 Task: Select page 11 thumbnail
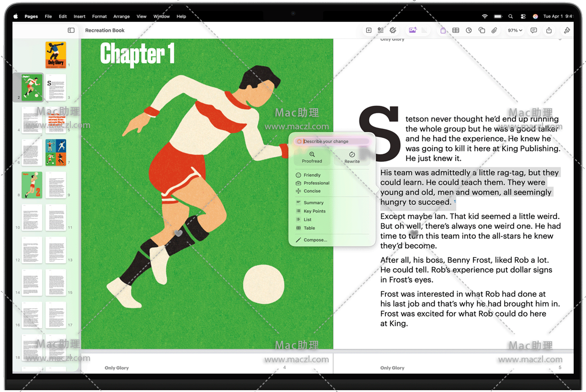[56, 217]
